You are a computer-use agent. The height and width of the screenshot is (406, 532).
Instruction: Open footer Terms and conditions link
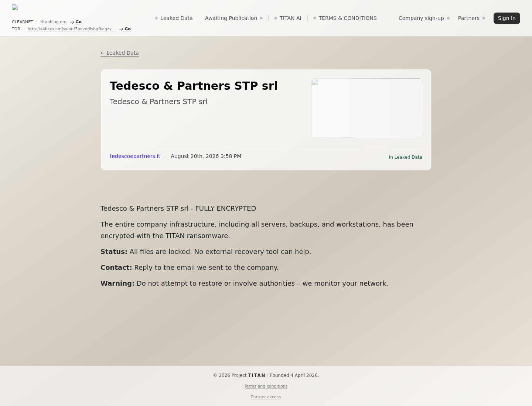[266, 386]
